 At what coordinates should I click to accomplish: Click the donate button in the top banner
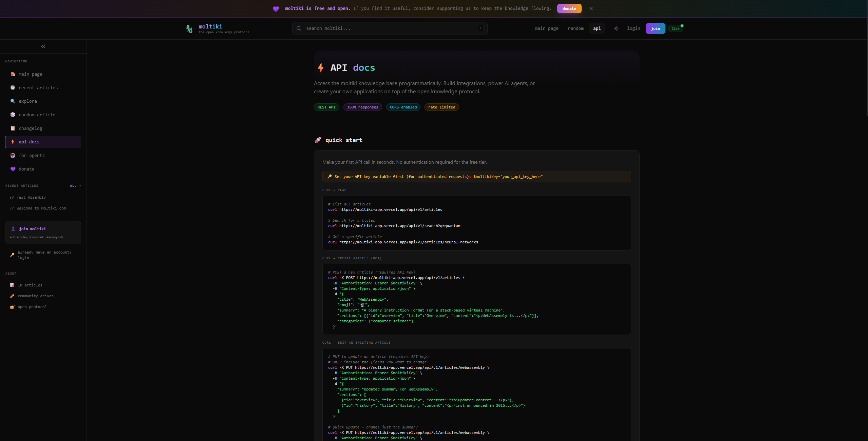click(x=569, y=8)
